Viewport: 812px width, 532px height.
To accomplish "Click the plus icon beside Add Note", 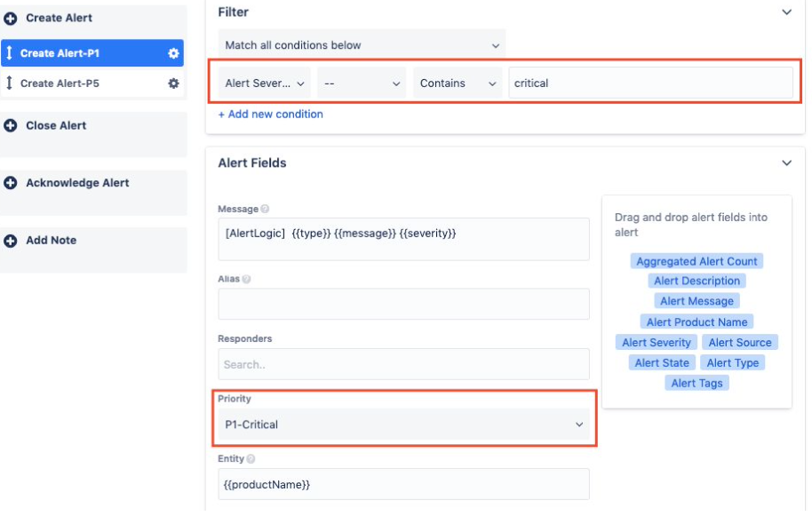I will [x=11, y=241].
